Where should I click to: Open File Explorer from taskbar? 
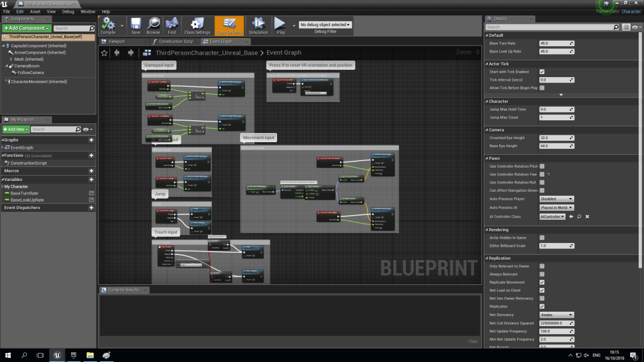click(90, 355)
